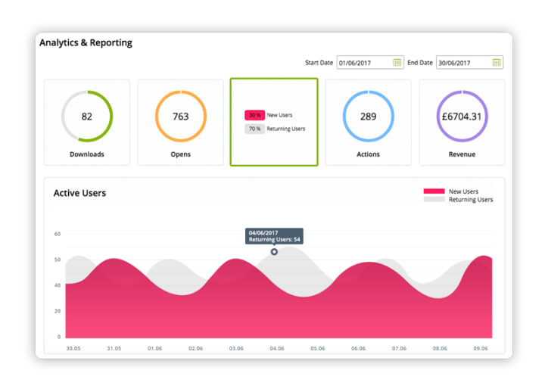Click the purple Revenue progress ring

[x=462, y=116]
